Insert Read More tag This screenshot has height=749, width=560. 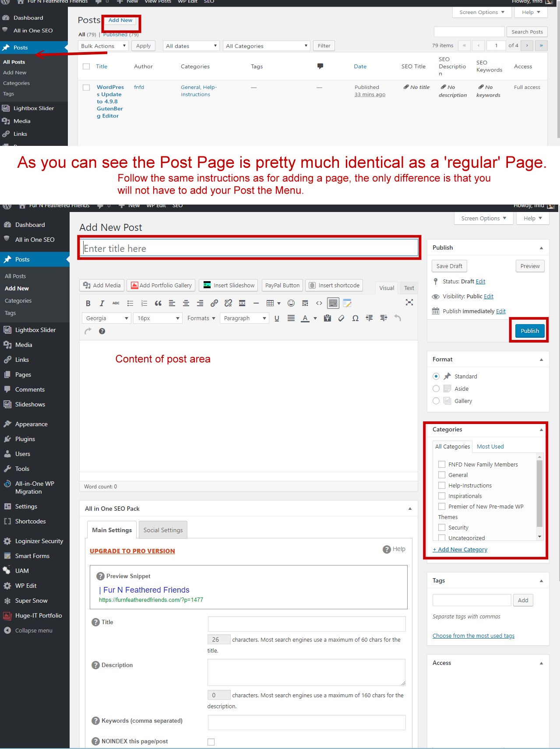[242, 303]
